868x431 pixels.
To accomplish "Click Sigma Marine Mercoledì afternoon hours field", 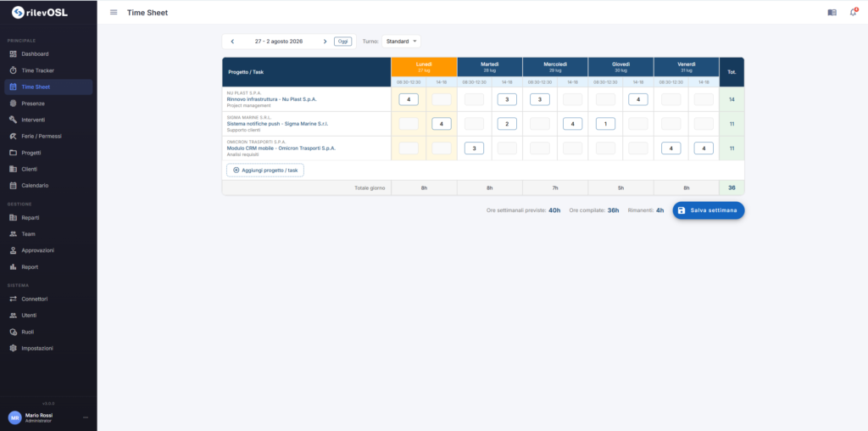I will click(572, 124).
